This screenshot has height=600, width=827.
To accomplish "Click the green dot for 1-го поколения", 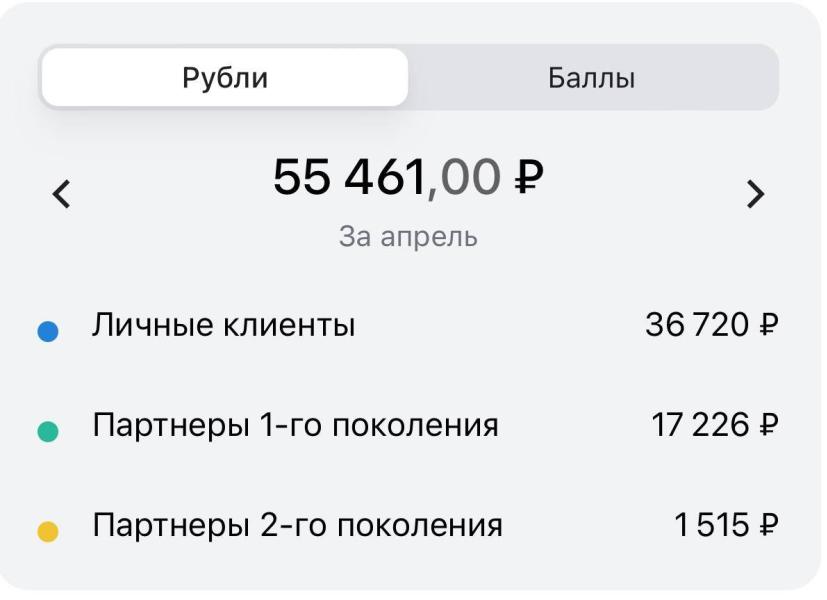I will click(47, 431).
